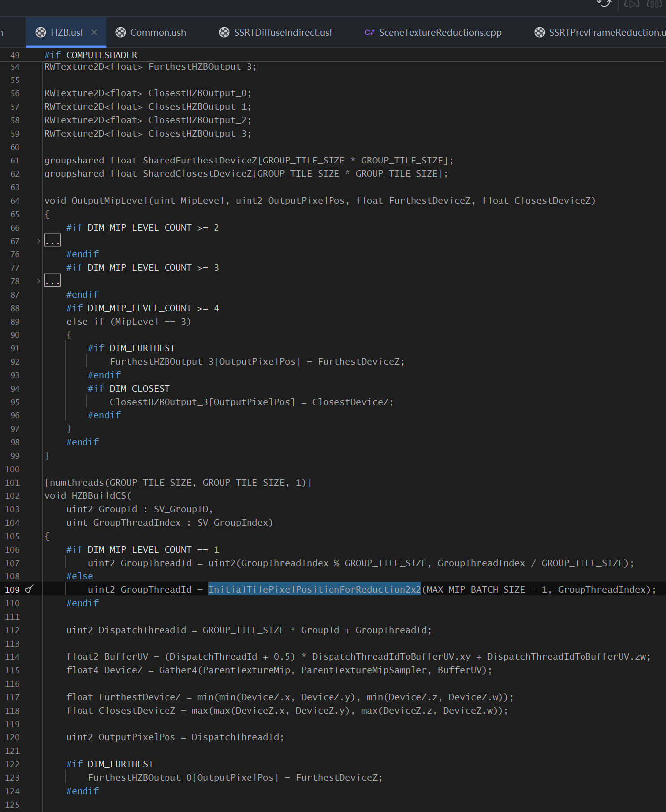Click the sync arrows icon in top toolbar
This screenshot has height=812, width=666.
tap(604, 3)
